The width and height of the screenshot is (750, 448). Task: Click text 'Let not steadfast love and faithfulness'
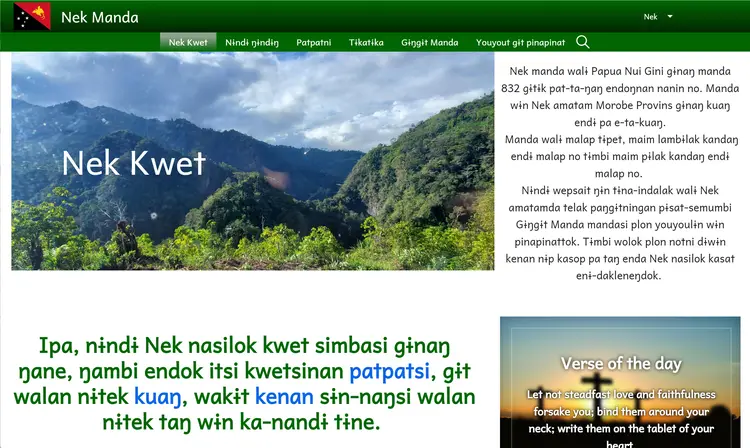(x=621, y=394)
